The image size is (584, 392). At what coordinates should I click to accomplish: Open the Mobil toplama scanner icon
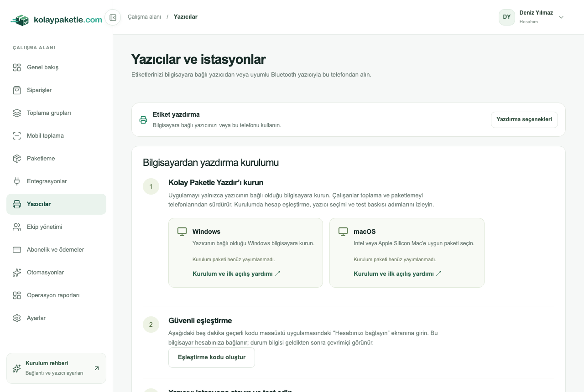pos(17,136)
